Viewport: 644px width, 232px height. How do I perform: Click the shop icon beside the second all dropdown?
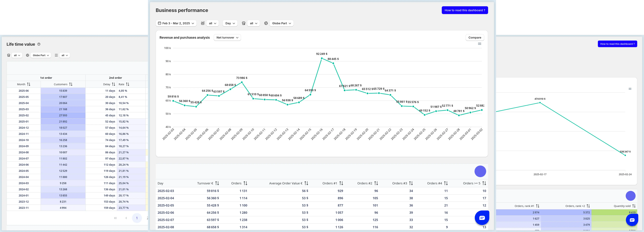(244, 23)
